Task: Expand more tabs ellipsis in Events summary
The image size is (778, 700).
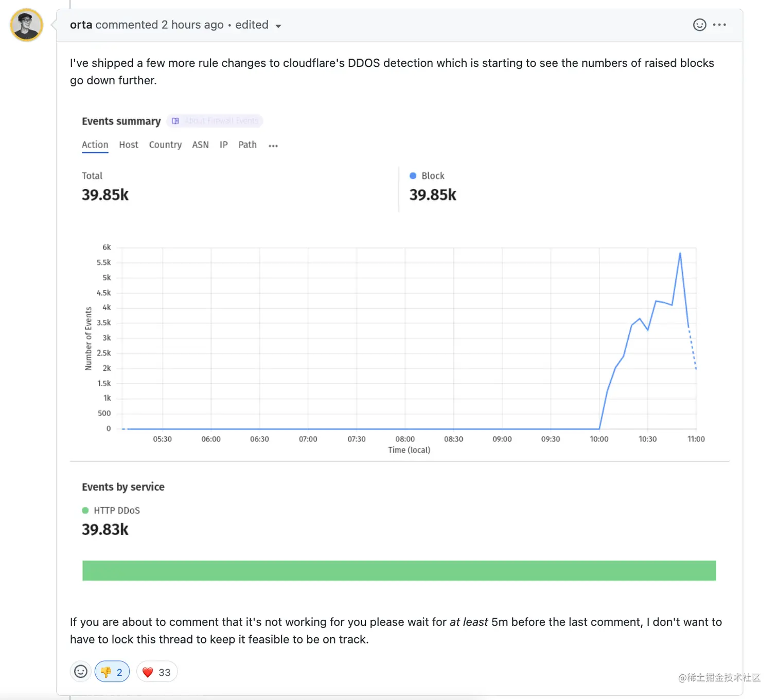Action: [x=273, y=146]
